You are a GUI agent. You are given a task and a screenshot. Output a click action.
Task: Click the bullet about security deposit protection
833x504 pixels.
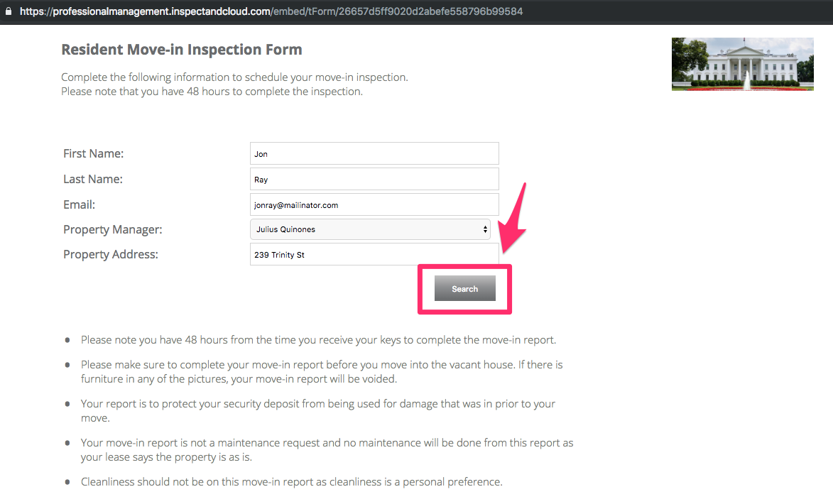[x=317, y=410]
